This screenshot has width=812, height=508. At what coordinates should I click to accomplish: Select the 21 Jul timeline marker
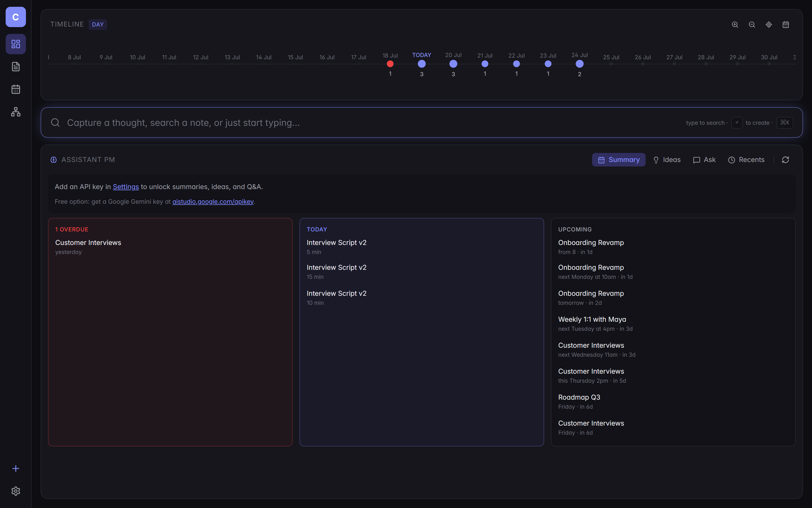(485, 64)
